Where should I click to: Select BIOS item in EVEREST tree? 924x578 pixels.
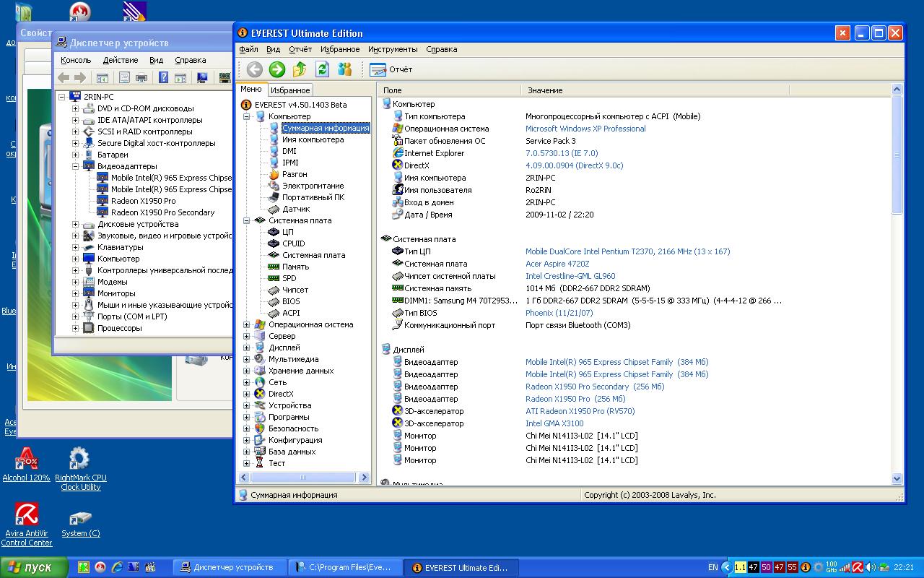[291, 301]
